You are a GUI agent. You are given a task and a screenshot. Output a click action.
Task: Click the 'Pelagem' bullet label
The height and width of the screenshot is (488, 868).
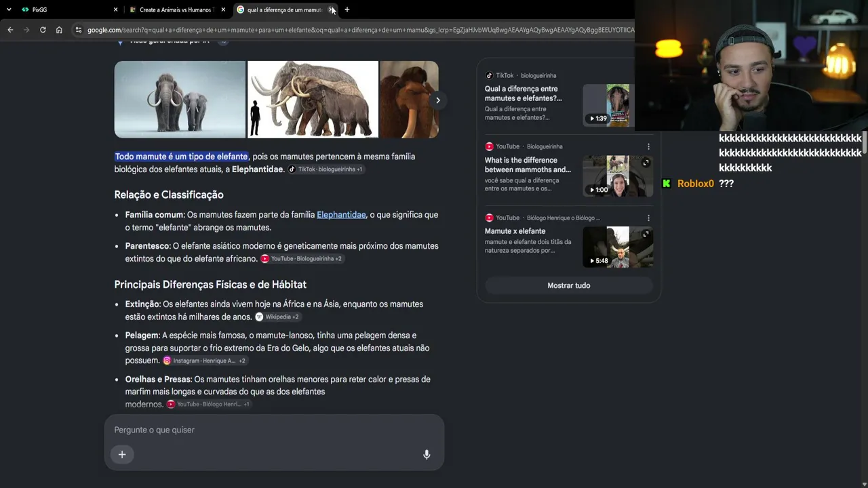(142, 335)
